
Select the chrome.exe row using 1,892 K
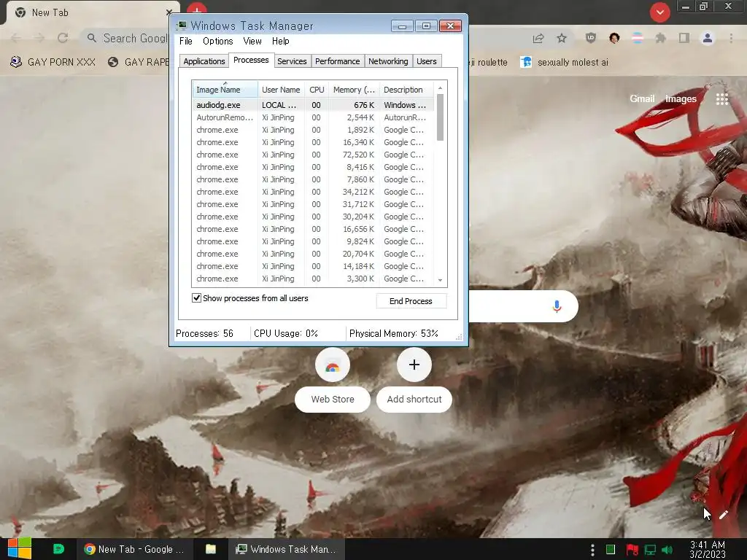[x=313, y=130]
